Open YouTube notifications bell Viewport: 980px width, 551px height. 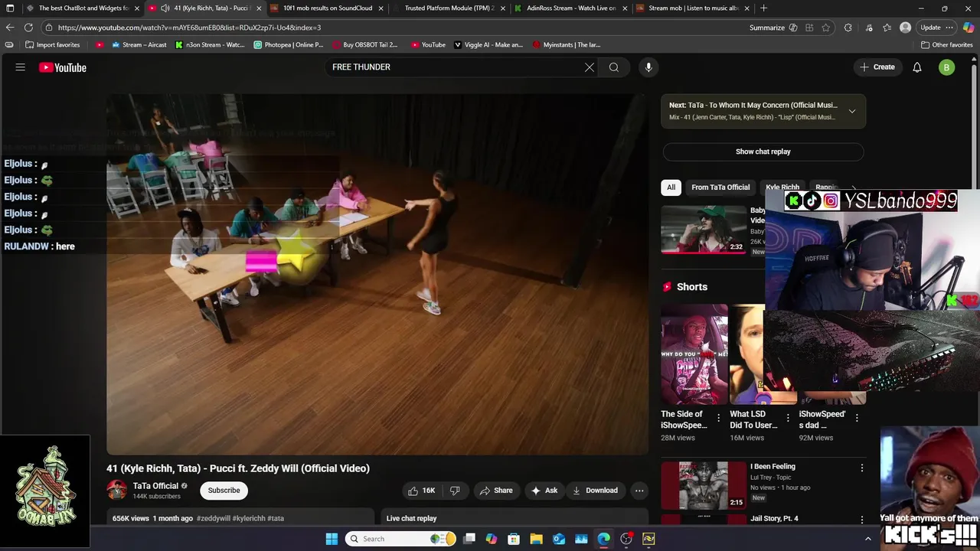(917, 67)
